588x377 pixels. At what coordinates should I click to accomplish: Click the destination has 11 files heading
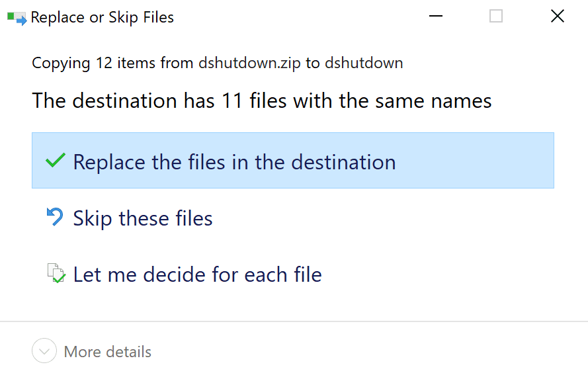tap(262, 101)
